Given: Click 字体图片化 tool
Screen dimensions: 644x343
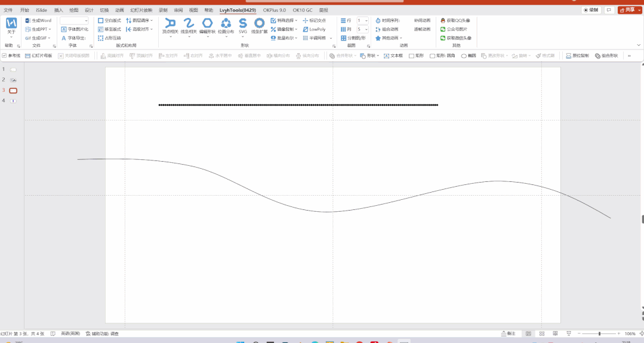Looking at the screenshot, I should (75, 30).
